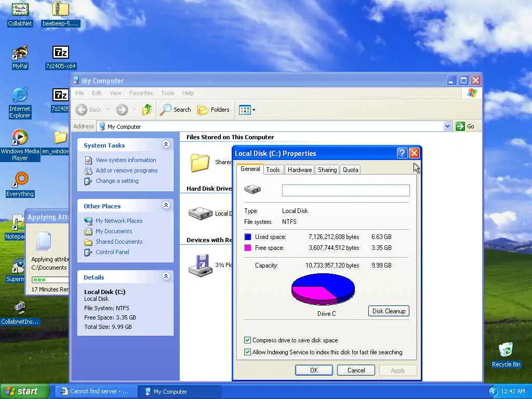Collapse the Other Places panel

coord(166,205)
